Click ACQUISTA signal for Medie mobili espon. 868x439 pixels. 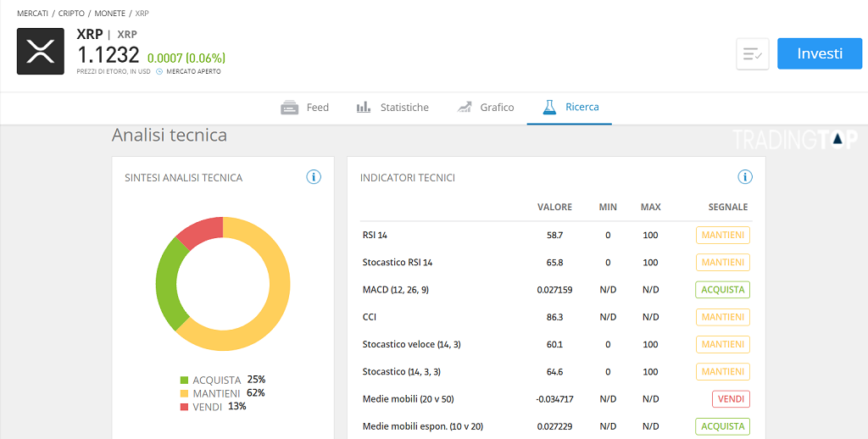722,426
